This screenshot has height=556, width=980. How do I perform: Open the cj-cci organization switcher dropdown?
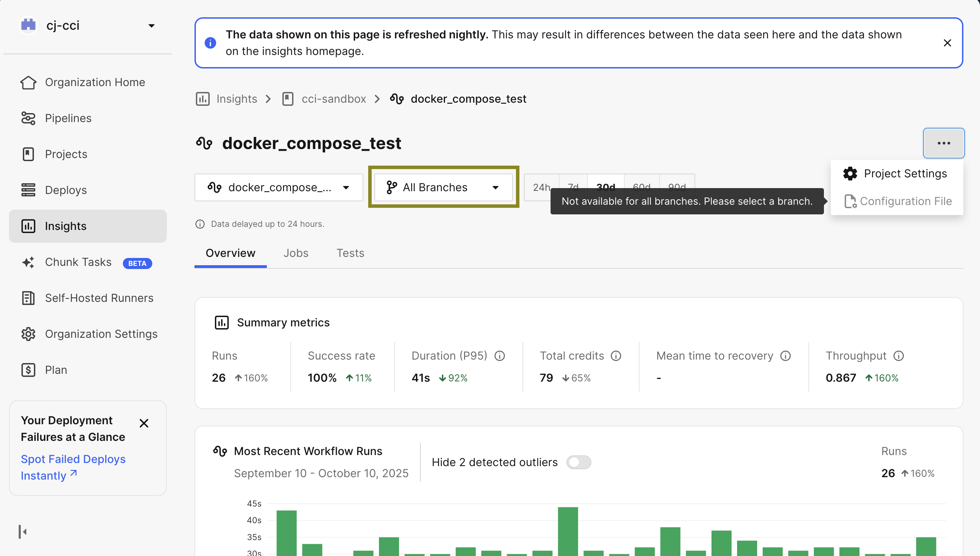coord(88,26)
